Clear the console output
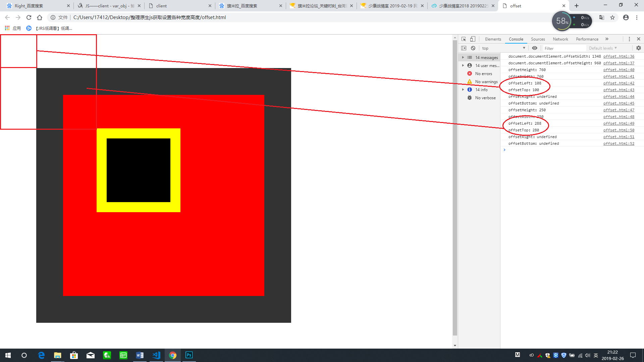 point(473,48)
